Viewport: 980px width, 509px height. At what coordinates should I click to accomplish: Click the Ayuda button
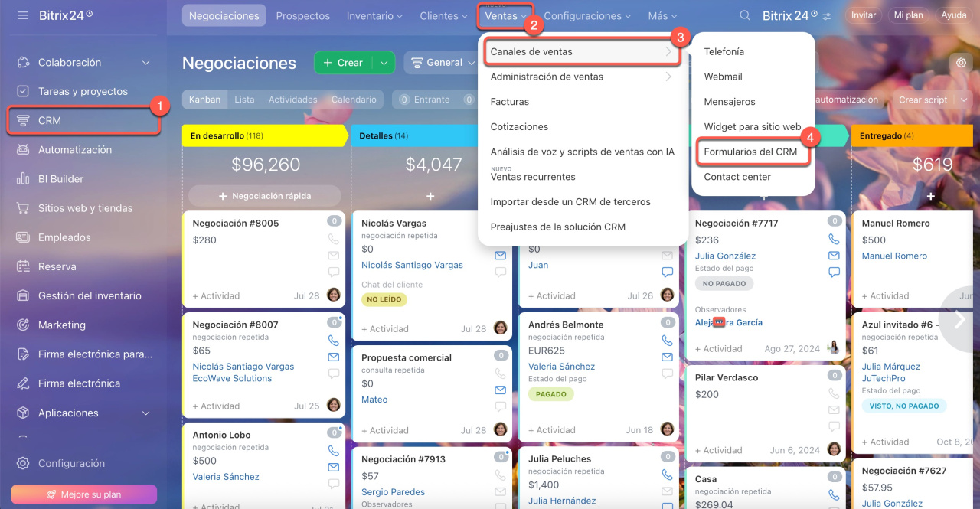click(954, 15)
